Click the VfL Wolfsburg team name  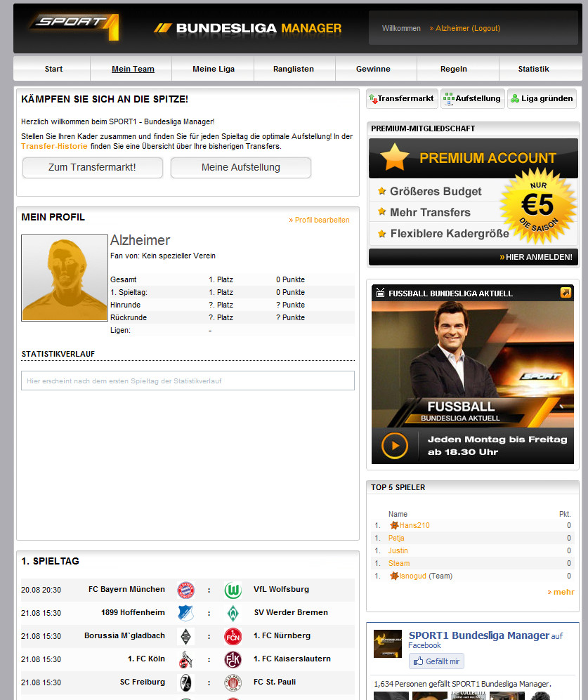coord(281,589)
